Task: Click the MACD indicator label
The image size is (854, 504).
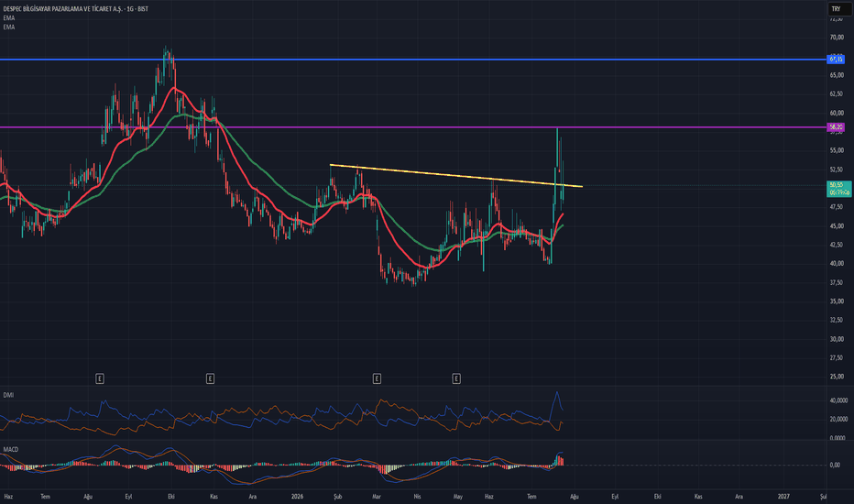Action: pos(10,450)
